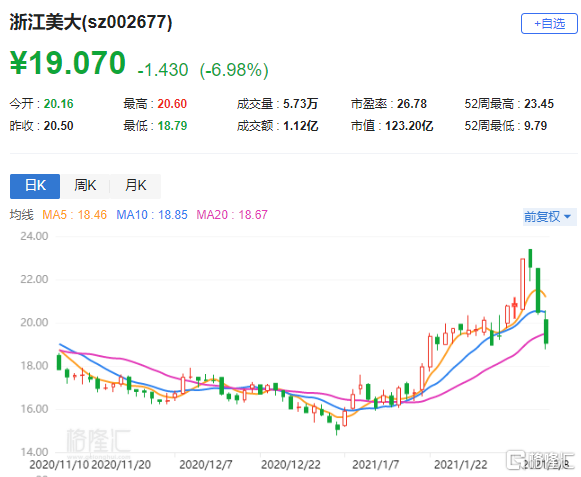Image resolution: width=581 pixels, height=477 pixels.
Task: Click the first green candlestick on 2020/11/10
Action: (x=59, y=362)
